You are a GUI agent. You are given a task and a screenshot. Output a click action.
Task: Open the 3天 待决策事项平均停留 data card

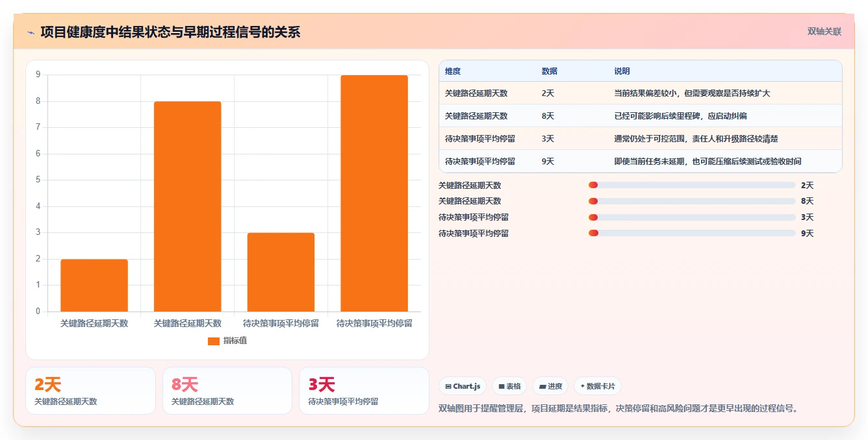[x=364, y=391]
